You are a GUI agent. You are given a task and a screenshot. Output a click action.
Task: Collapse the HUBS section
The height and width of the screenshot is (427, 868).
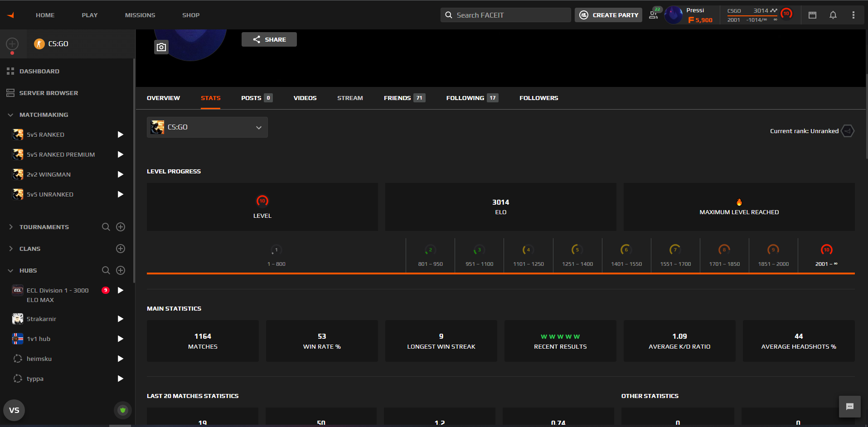pos(10,270)
